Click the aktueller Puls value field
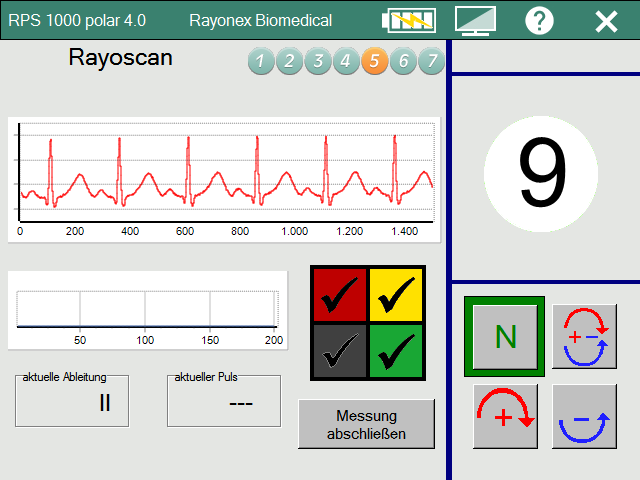The height and width of the screenshot is (480, 640). [224, 401]
